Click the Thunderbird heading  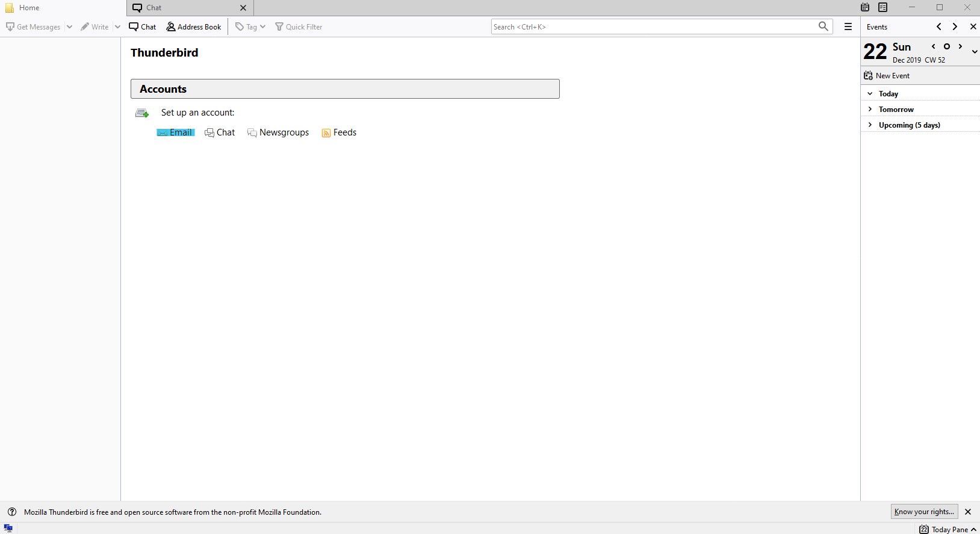164,52
